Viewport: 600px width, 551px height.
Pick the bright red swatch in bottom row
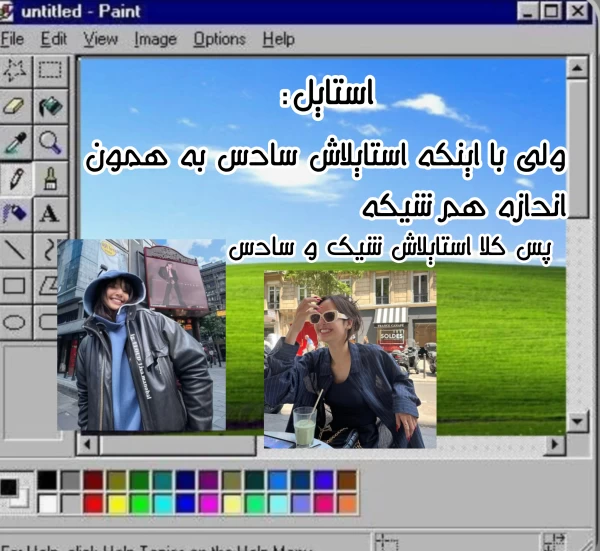pyautogui.click(x=93, y=504)
